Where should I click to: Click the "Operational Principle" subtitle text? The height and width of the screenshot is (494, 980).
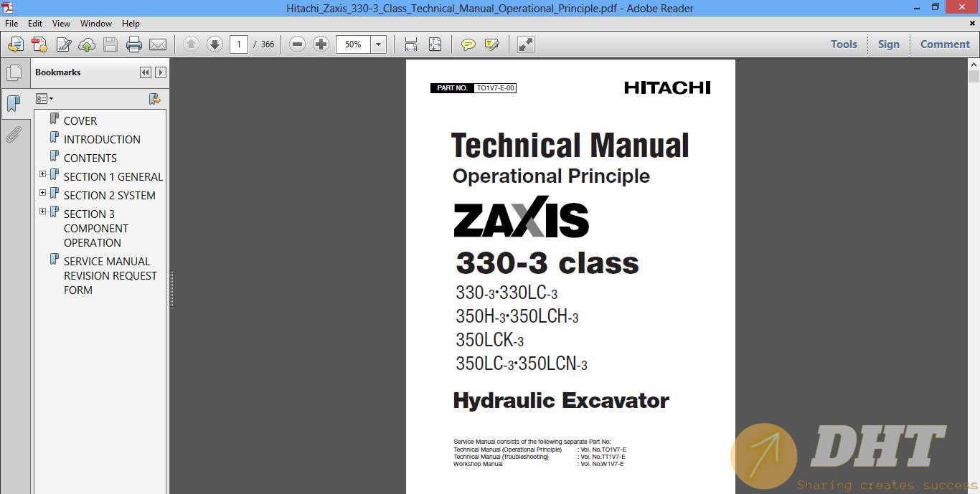tap(551, 176)
